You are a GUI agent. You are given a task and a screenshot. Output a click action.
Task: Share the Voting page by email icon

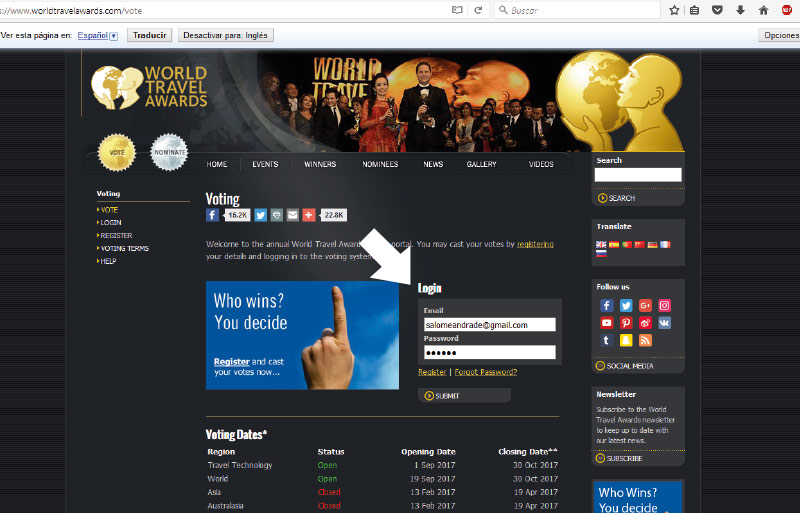(292, 215)
